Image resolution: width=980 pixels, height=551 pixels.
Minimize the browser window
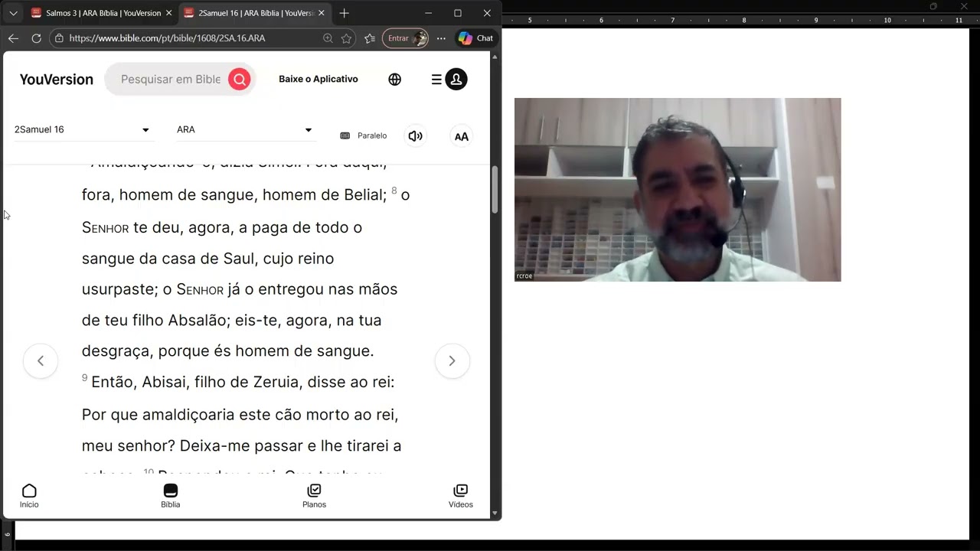click(429, 13)
